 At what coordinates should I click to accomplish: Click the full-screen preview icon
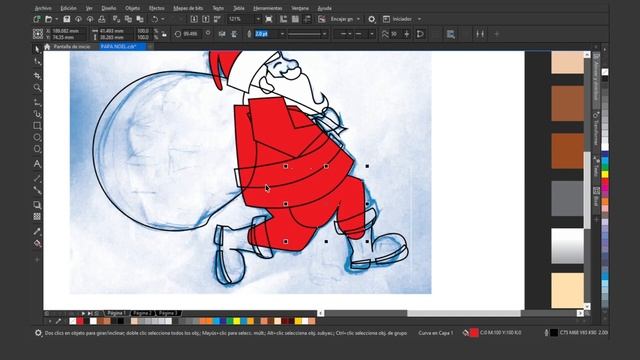(x=269, y=19)
